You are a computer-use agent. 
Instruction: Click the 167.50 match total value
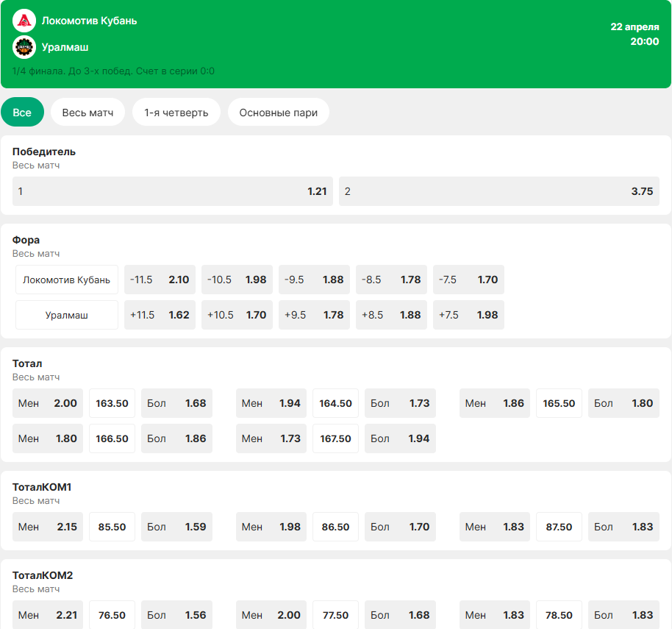tap(335, 438)
